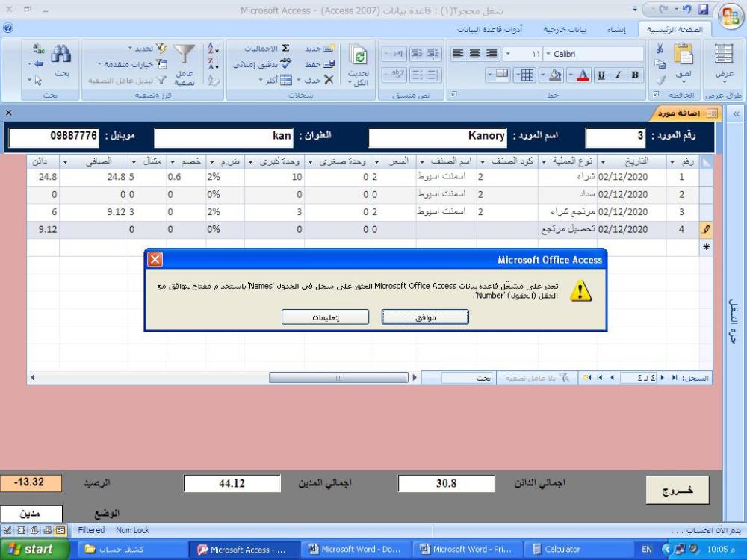The height and width of the screenshot is (560, 747).
Task: Click the Copy icon in clipboard group
Action: pos(660,64)
